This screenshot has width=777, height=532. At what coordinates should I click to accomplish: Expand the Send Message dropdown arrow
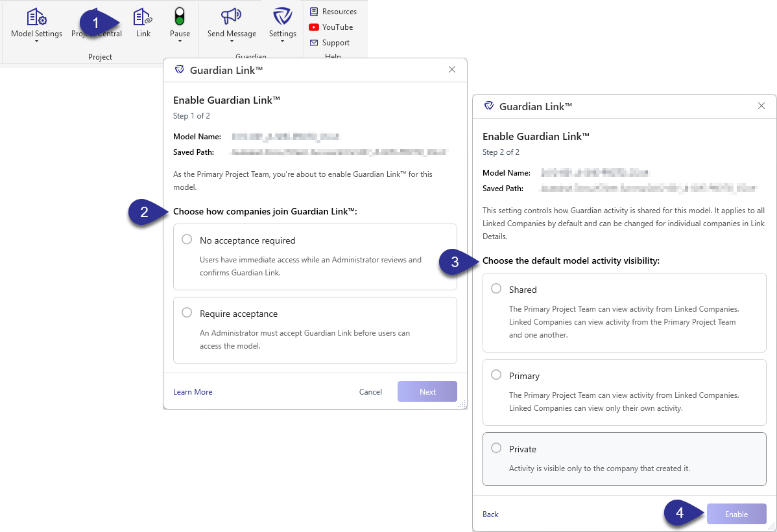click(232, 41)
